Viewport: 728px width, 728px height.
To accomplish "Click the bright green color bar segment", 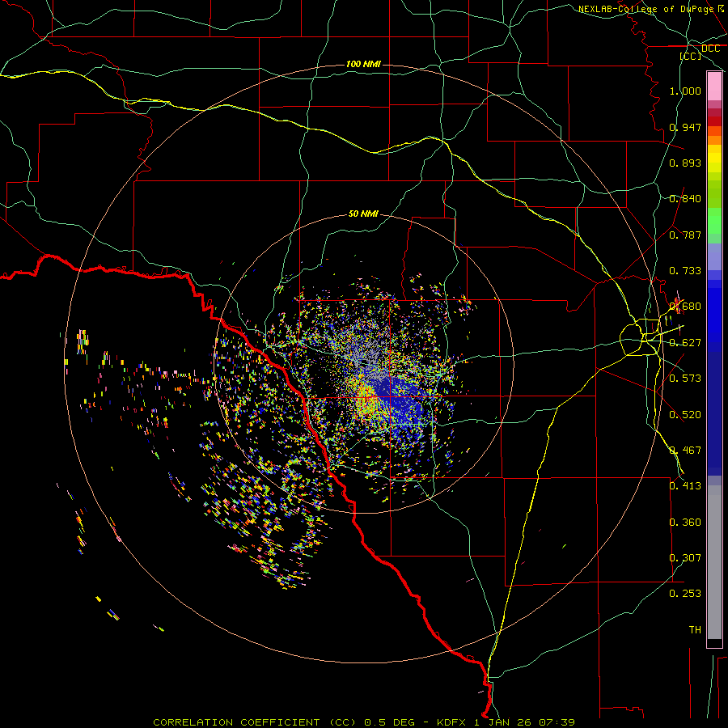I will [714, 221].
